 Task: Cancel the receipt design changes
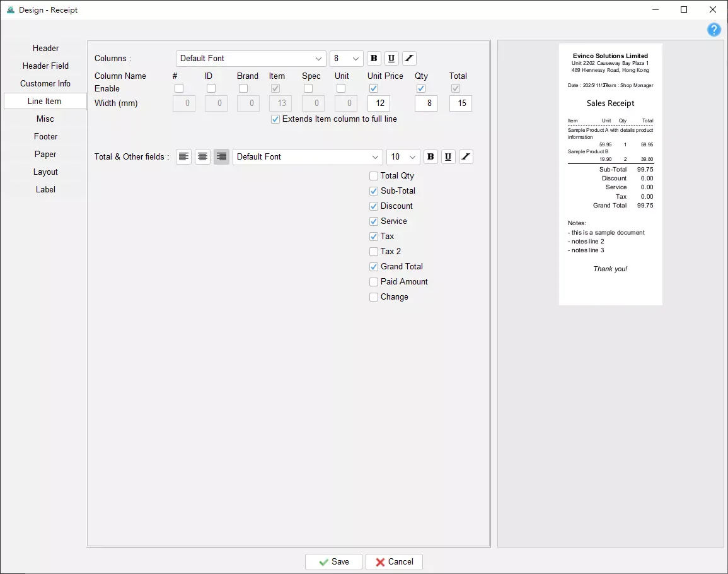pyautogui.click(x=394, y=562)
